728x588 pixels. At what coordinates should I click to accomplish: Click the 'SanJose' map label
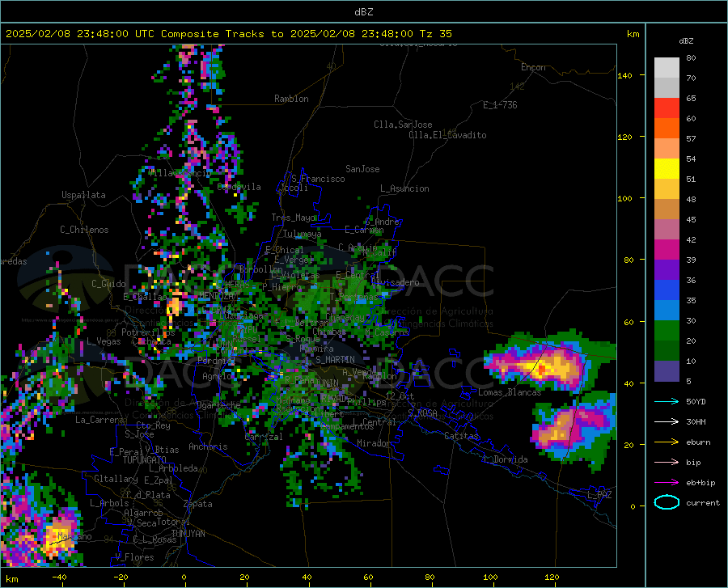(x=362, y=169)
